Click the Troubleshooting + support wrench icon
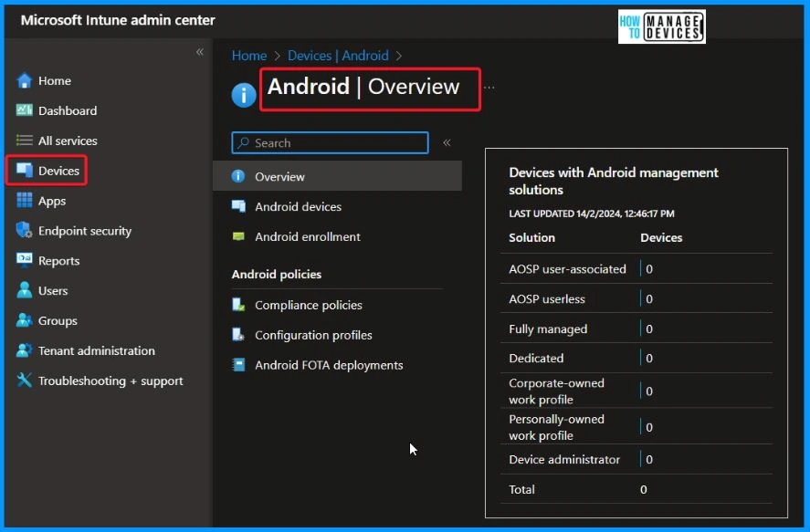Screen dimensions: 810x532 click(x=25, y=381)
